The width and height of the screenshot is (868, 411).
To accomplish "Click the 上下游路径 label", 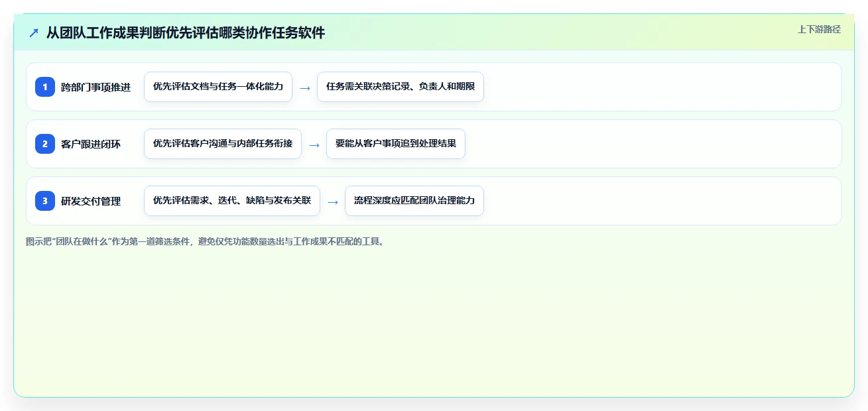I will click(819, 29).
